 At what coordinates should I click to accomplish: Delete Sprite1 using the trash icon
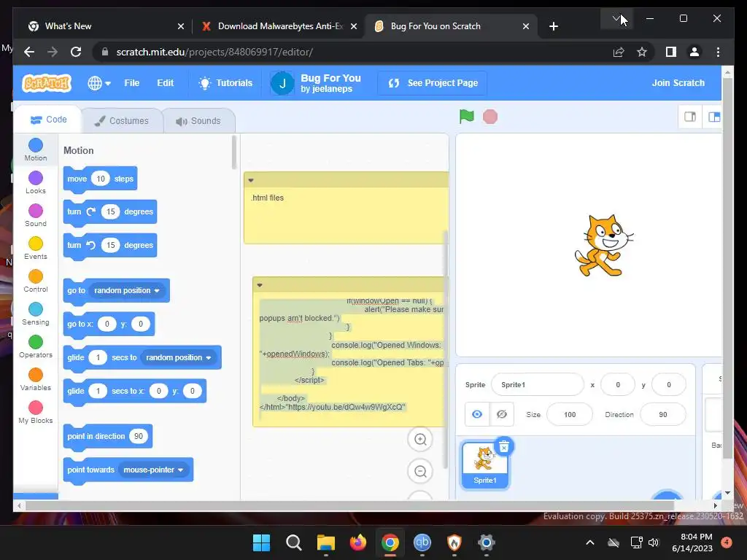coord(504,447)
